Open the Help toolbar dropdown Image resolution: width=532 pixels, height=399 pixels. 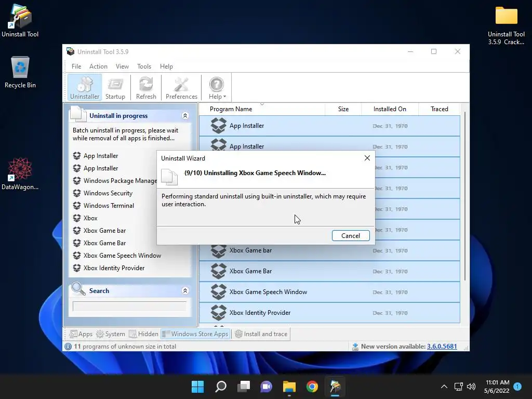[x=217, y=87]
